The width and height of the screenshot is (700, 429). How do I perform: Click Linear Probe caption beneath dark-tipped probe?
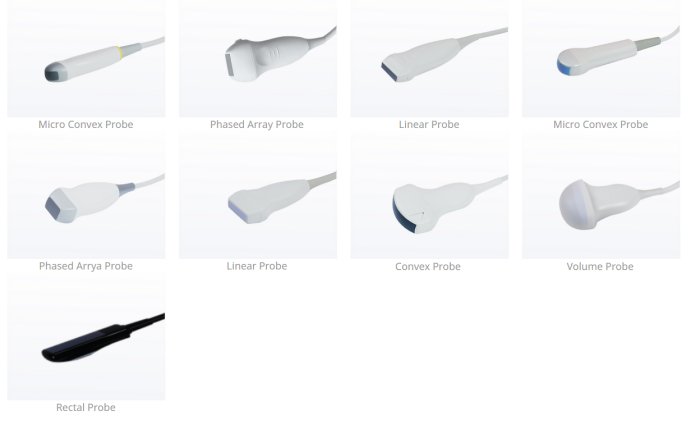pos(429,125)
